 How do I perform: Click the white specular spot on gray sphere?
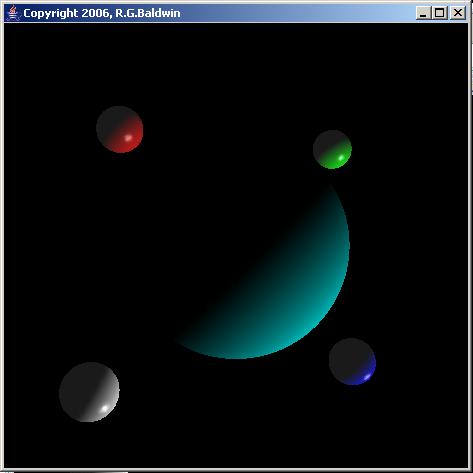click(x=105, y=408)
